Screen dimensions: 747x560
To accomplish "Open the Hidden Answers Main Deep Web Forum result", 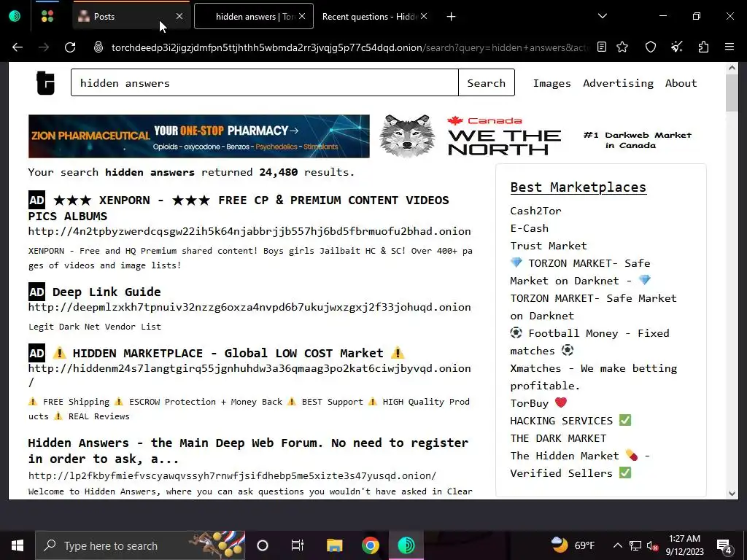I will 248,451.
